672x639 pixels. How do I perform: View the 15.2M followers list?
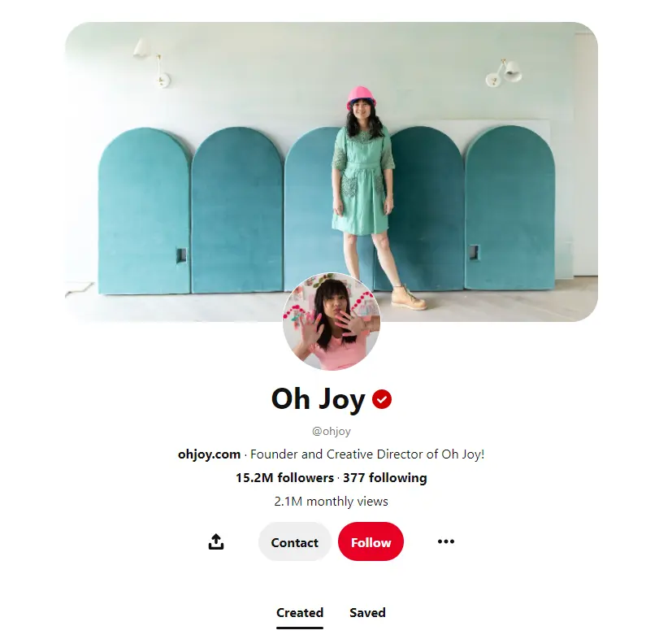pyautogui.click(x=284, y=478)
